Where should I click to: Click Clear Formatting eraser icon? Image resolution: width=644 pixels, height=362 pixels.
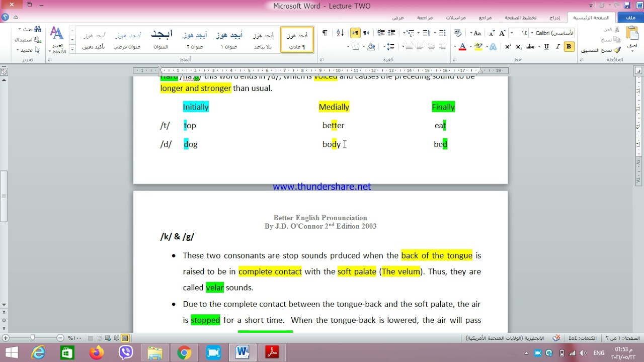pos(457,33)
